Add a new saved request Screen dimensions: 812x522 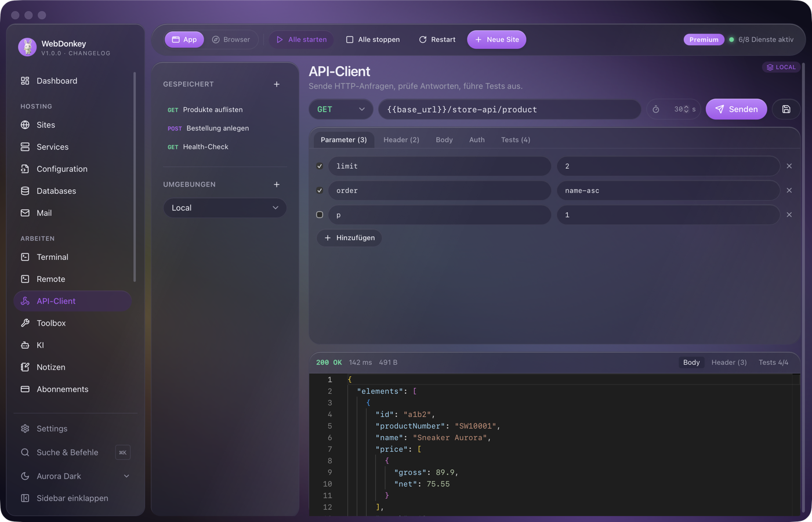pos(277,84)
